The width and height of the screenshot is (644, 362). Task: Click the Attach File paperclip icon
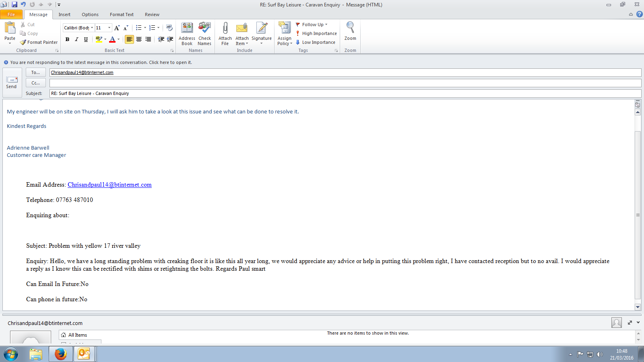[x=225, y=28]
